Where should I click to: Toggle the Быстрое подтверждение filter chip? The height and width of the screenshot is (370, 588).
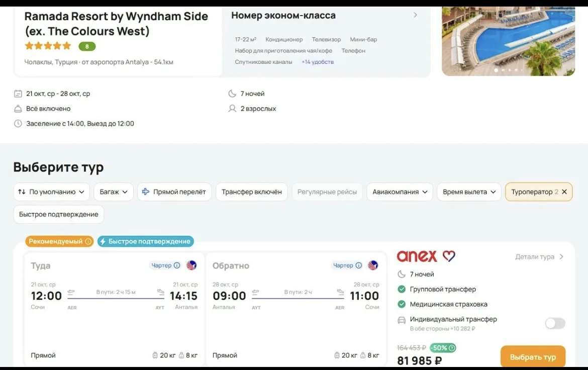pos(58,214)
